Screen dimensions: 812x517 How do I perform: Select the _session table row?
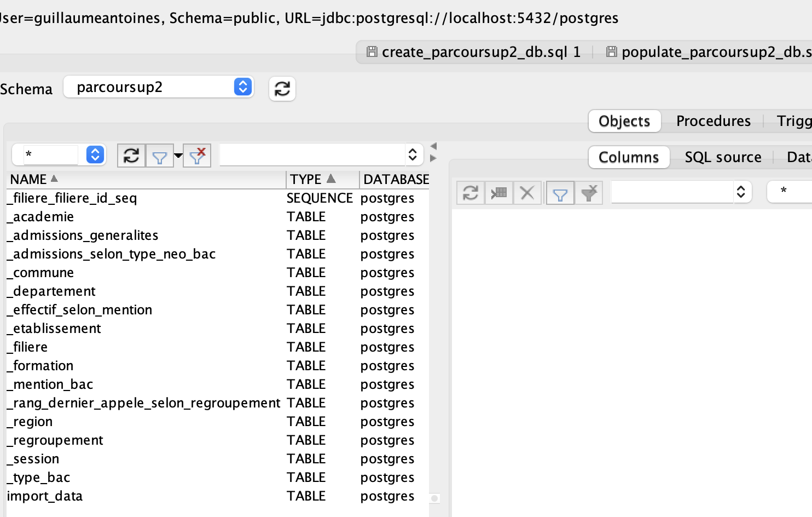[218, 459]
